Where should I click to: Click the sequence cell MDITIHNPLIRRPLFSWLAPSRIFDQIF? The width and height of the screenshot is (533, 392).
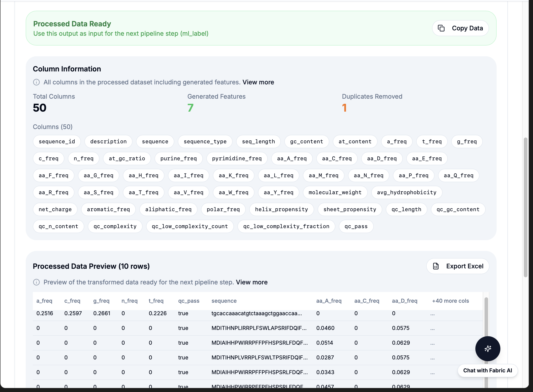point(259,328)
